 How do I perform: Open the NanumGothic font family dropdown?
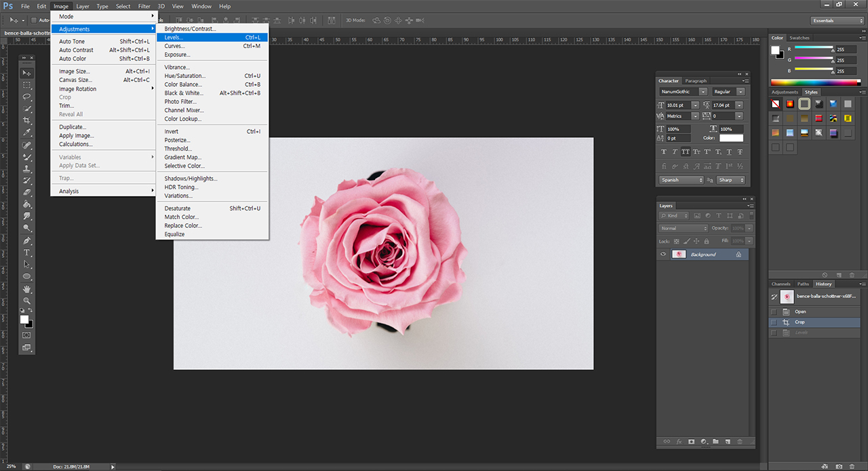point(703,92)
